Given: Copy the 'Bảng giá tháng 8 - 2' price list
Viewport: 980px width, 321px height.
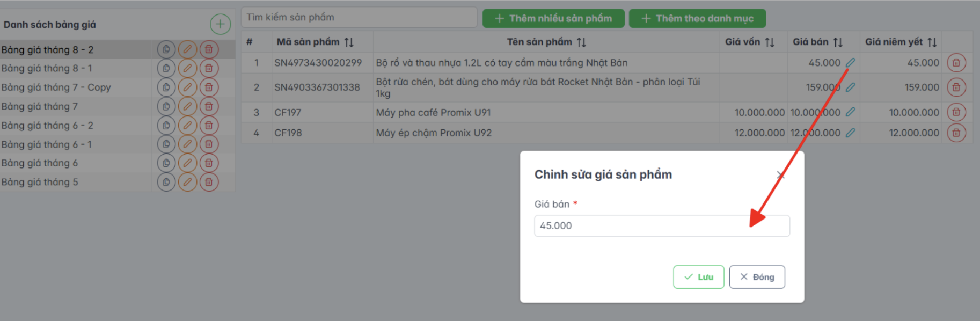Looking at the screenshot, I should pos(166,49).
